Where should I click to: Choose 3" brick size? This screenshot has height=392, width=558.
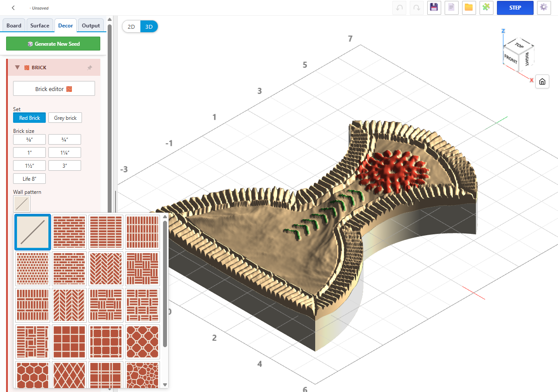point(65,166)
